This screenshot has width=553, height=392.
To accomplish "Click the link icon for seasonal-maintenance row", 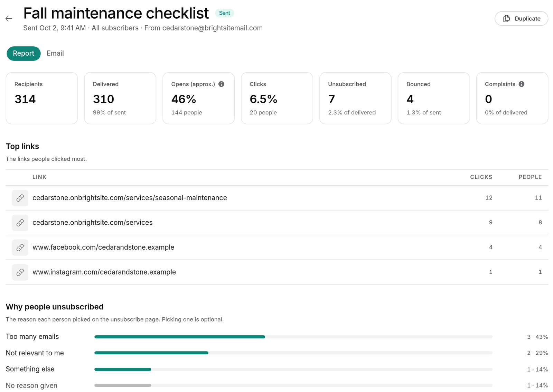I will pos(20,198).
